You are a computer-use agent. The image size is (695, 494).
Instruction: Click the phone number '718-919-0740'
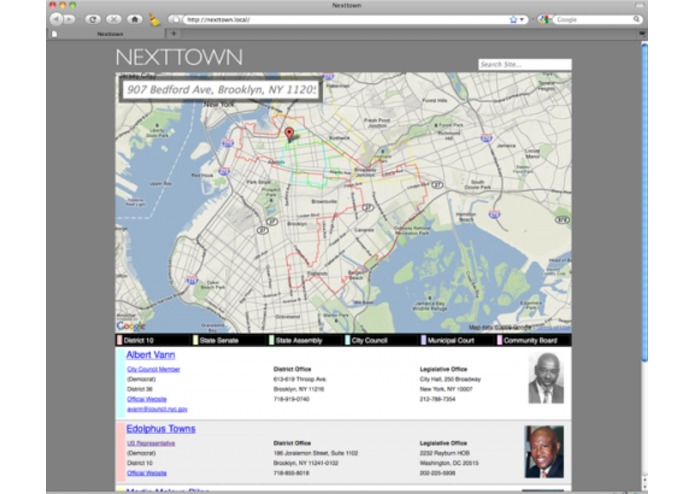[x=291, y=399]
